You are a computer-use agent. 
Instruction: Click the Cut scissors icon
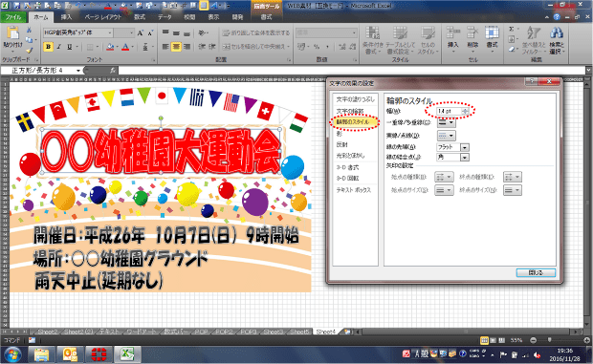pyautogui.click(x=29, y=31)
